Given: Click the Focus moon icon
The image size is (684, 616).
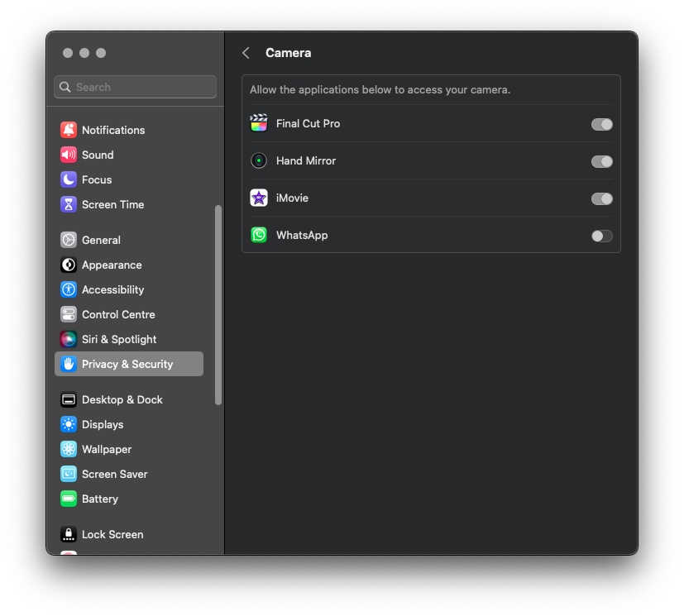Looking at the screenshot, I should click(x=69, y=179).
